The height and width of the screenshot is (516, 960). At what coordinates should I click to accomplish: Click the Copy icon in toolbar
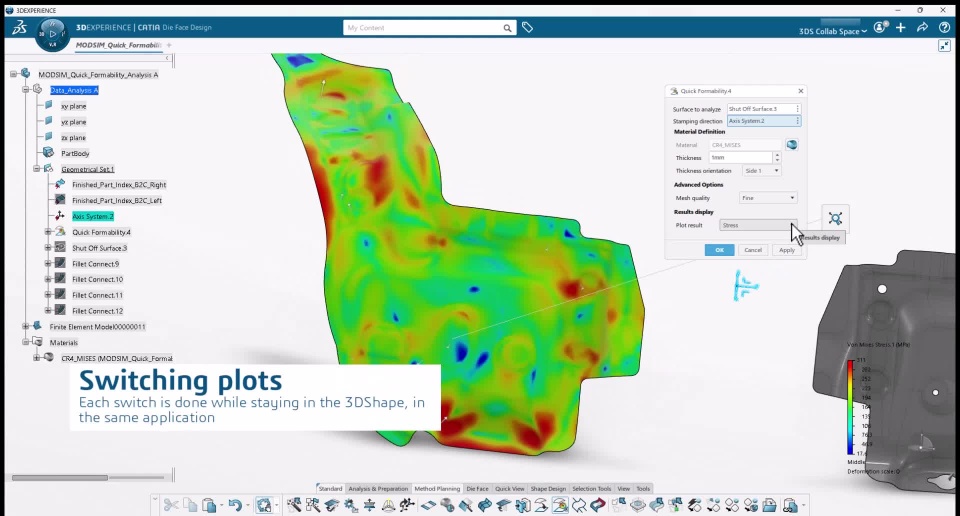click(x=190, y=505)
